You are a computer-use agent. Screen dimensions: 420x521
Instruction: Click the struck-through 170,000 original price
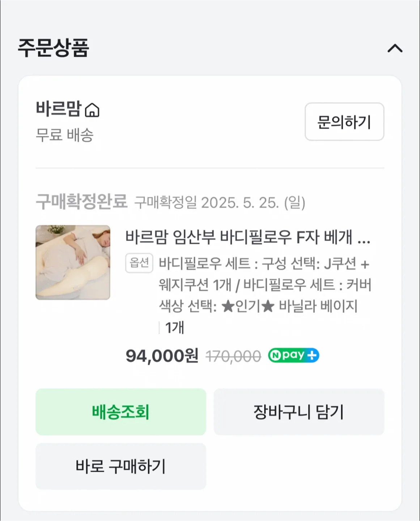pyautogui.click(x=233, y=356)
